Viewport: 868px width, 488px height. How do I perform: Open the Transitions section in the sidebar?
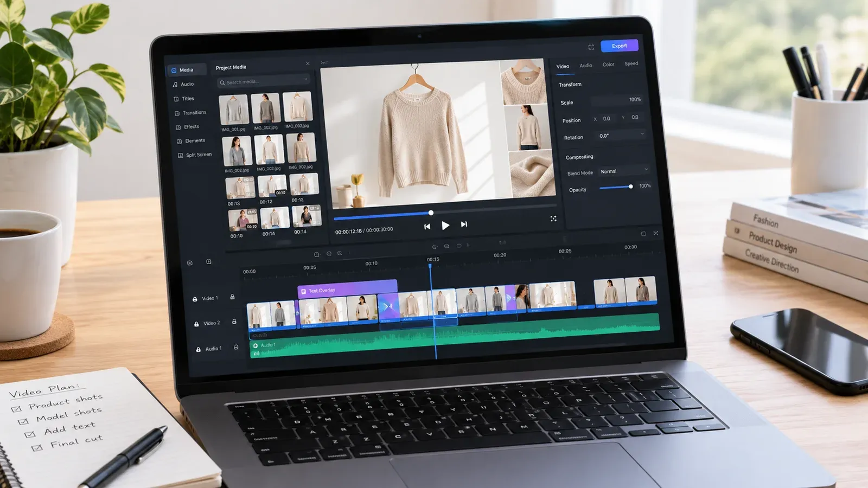190,113
